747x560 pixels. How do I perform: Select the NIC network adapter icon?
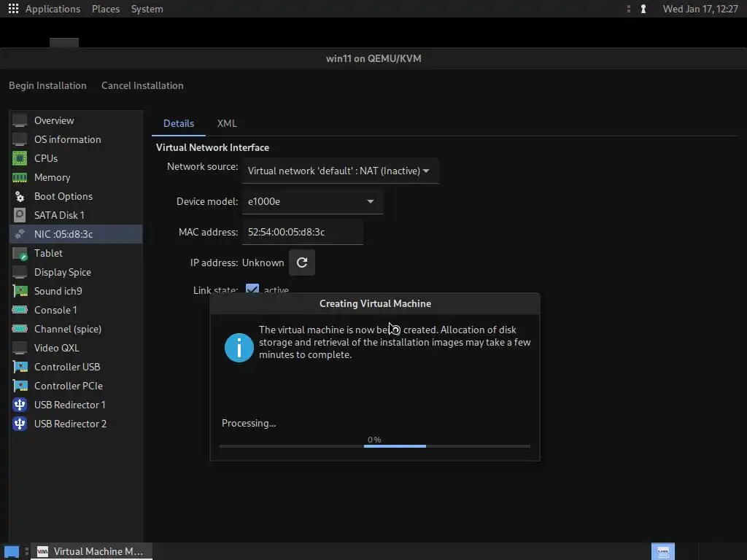20,234
